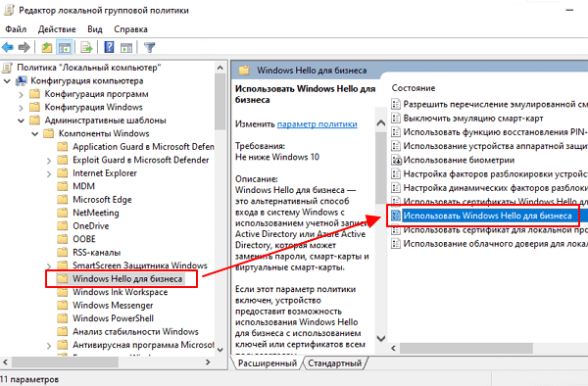
Task: Click the Export list toolbar icon
Action: pos(86,48)
